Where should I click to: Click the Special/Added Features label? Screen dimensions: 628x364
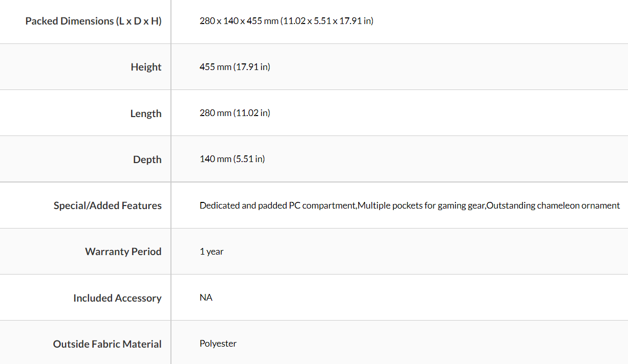[x=107, y=206]
